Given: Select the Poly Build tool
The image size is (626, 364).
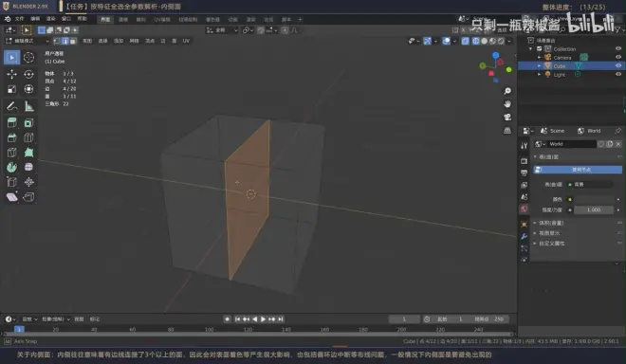Looking at the screenshot, I should (x=28, y=153).
